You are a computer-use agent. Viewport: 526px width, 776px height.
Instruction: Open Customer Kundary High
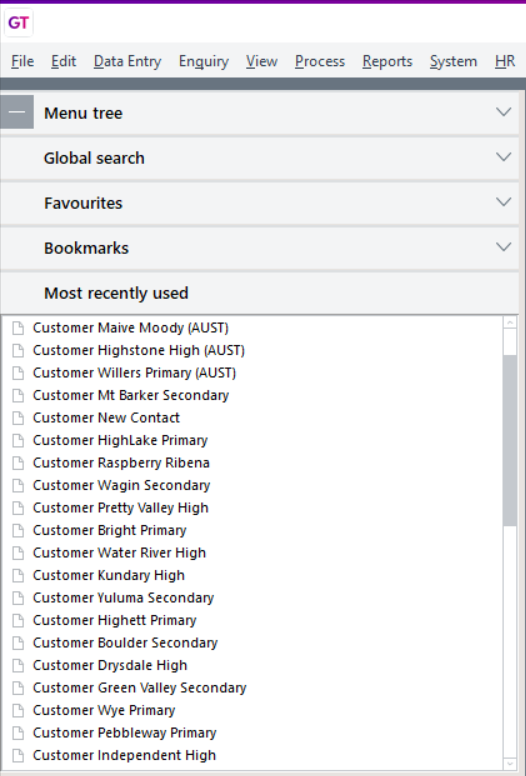[x=109, y=576]
